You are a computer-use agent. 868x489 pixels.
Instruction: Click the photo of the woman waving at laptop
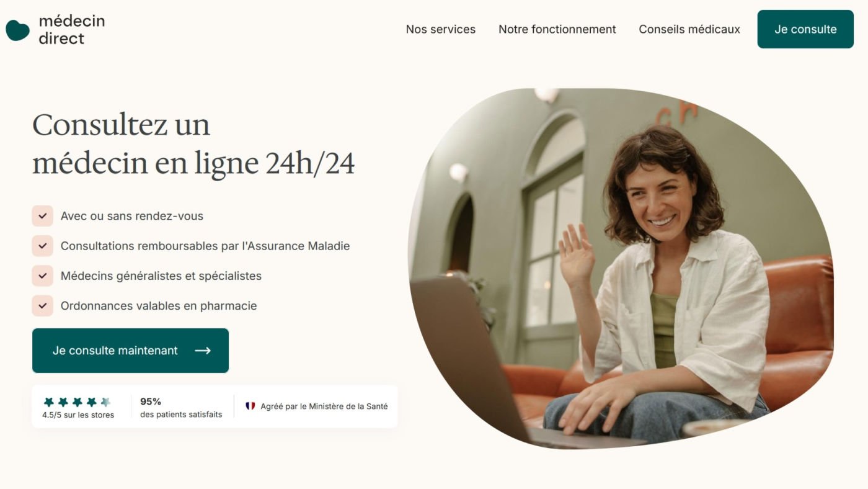(621, 268)
